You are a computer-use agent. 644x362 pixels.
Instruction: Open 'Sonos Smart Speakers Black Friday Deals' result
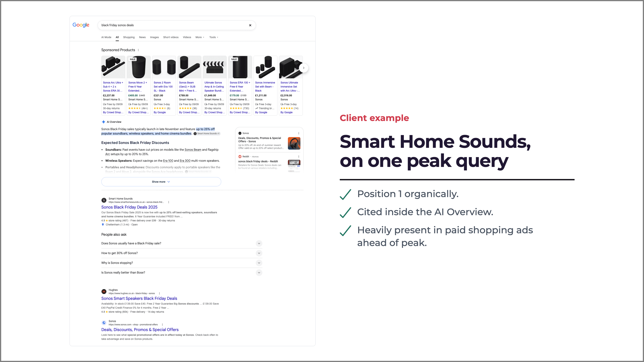coord(139,298)
